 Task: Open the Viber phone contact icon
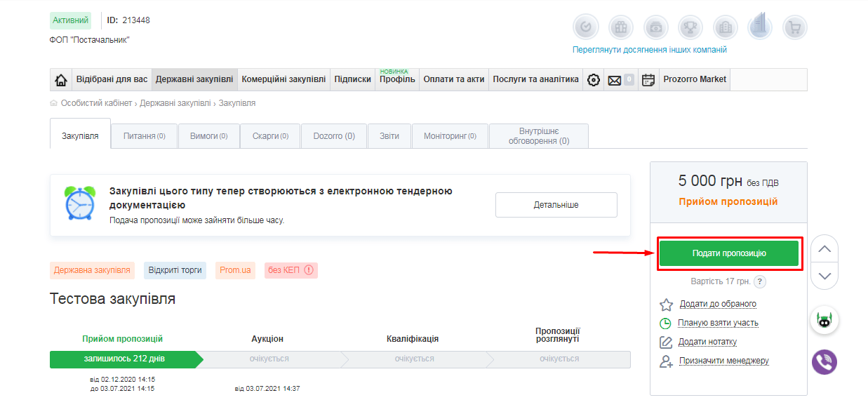click(x=824, y=362)
